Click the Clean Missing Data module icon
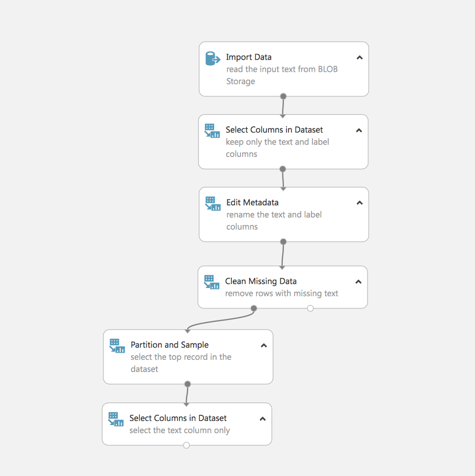The image size is (475, 476). pos(212,282)
